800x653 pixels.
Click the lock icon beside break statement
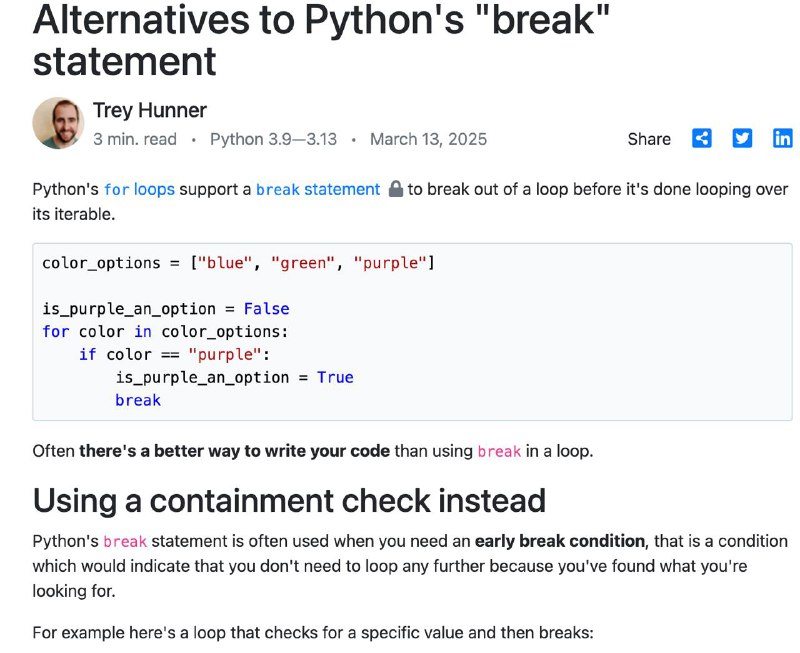tap(395, 189)
